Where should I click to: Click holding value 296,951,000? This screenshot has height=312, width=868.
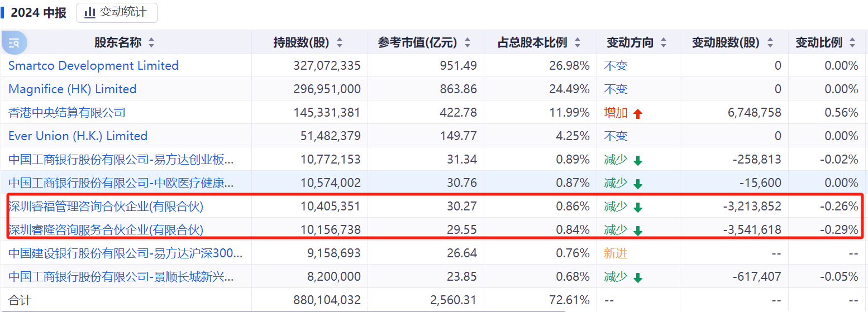(327, 89)
